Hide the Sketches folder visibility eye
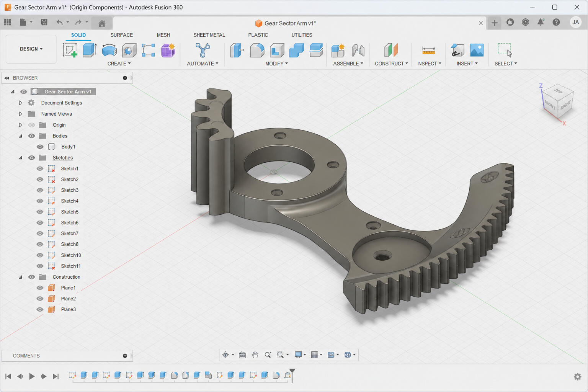The image size is (588, 392). (32, 158)
